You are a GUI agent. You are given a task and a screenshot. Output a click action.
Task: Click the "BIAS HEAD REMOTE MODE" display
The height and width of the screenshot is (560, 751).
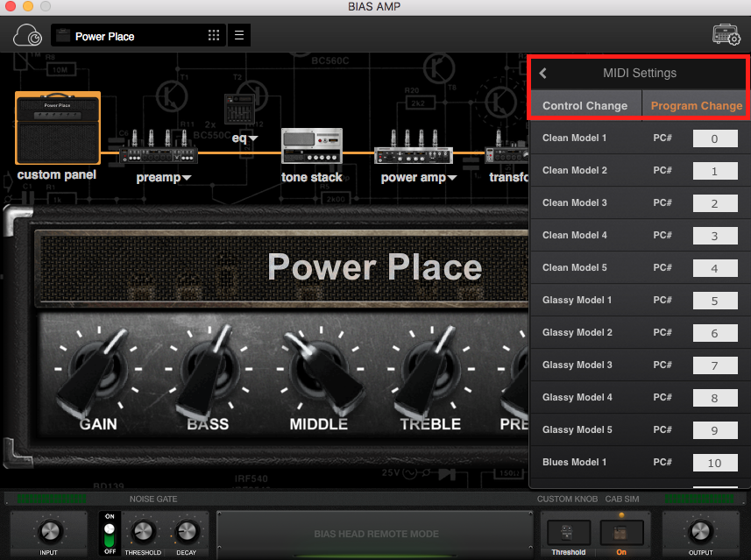coord(376,534)
